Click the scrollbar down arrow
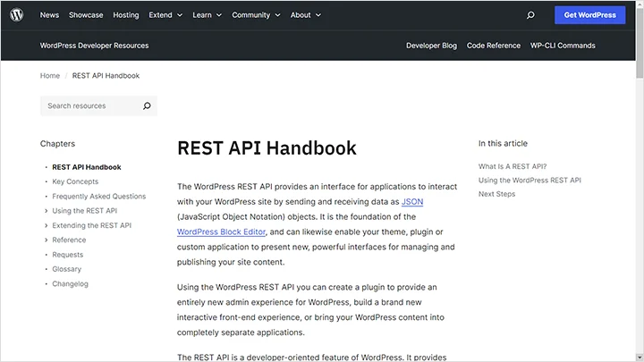 pyautogui.click(x=640, y=358)
